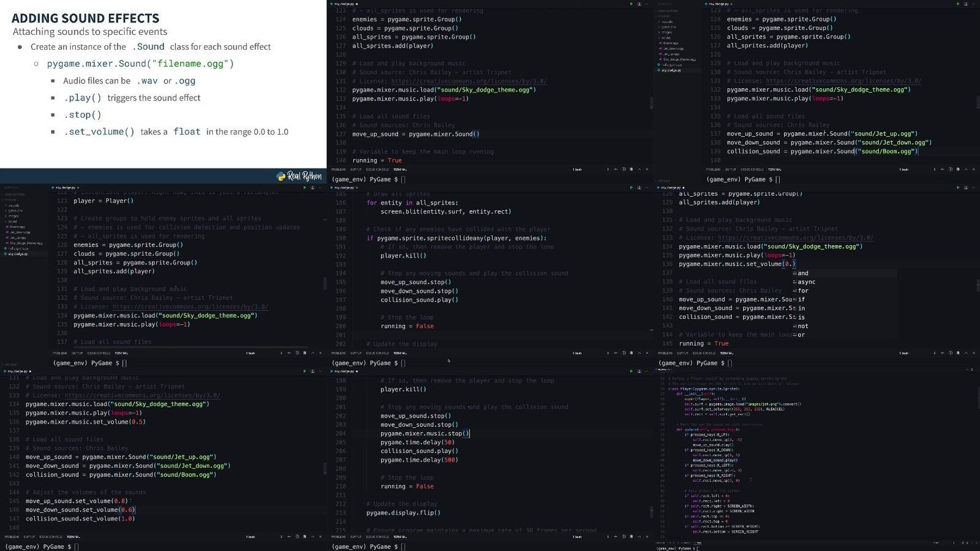Maximize terminal panel under the autocomplete suggestions editor
This screenshot has height=551, width=980.
tap(966, 353)
